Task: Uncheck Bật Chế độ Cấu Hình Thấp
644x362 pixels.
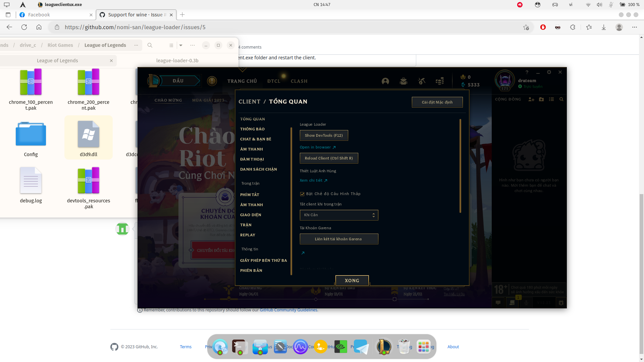Action: 302,194
